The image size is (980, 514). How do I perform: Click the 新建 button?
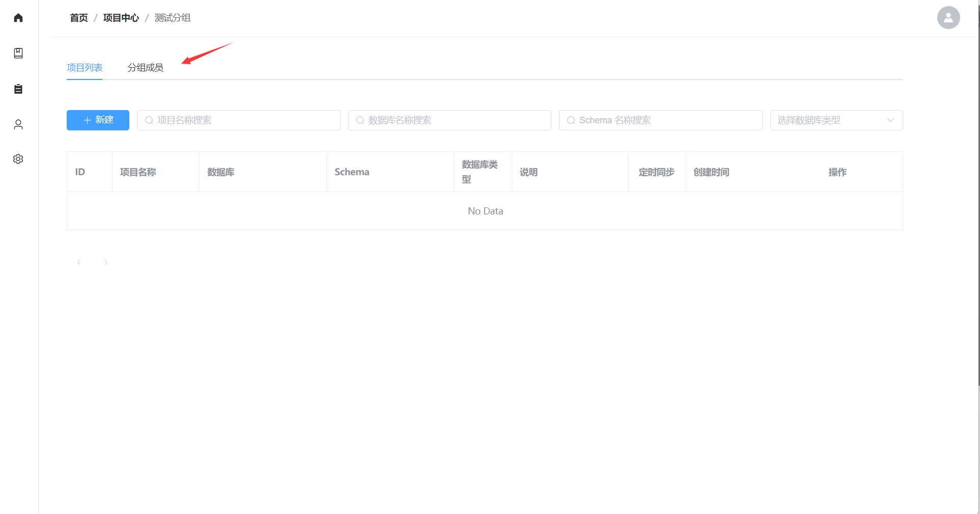click(x=98, y=120)
